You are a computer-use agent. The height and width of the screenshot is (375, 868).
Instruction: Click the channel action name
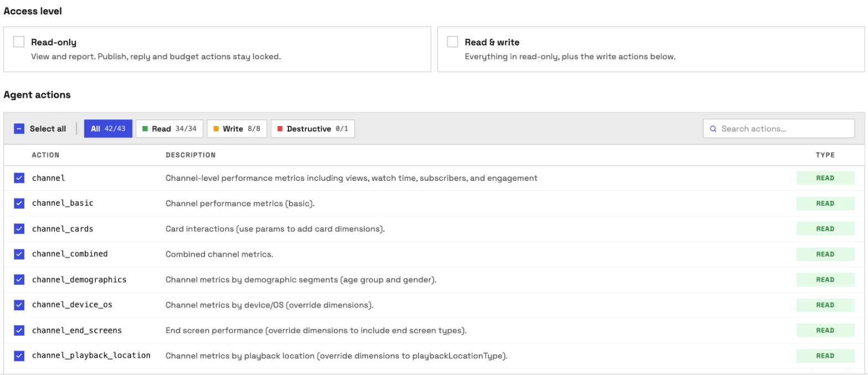pyautogui.click(x=48, y=178)
